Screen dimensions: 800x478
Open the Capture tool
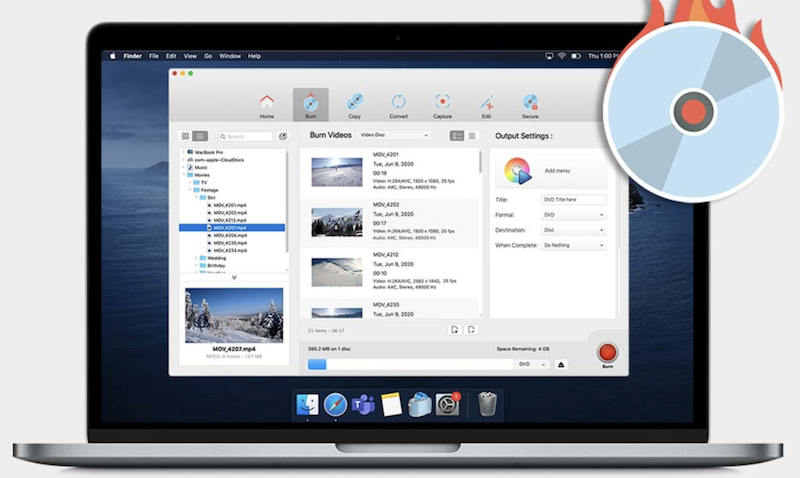(442, 104)
